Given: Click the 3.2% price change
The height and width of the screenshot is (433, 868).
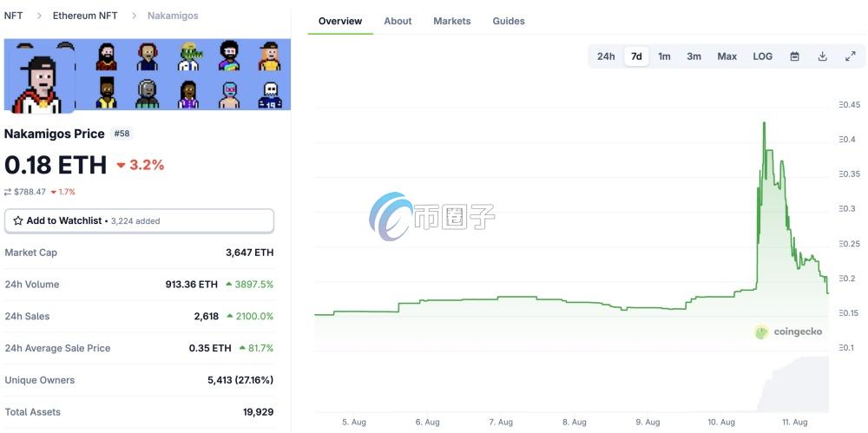Looking at the screenshot, I should [x=141, y=165].
